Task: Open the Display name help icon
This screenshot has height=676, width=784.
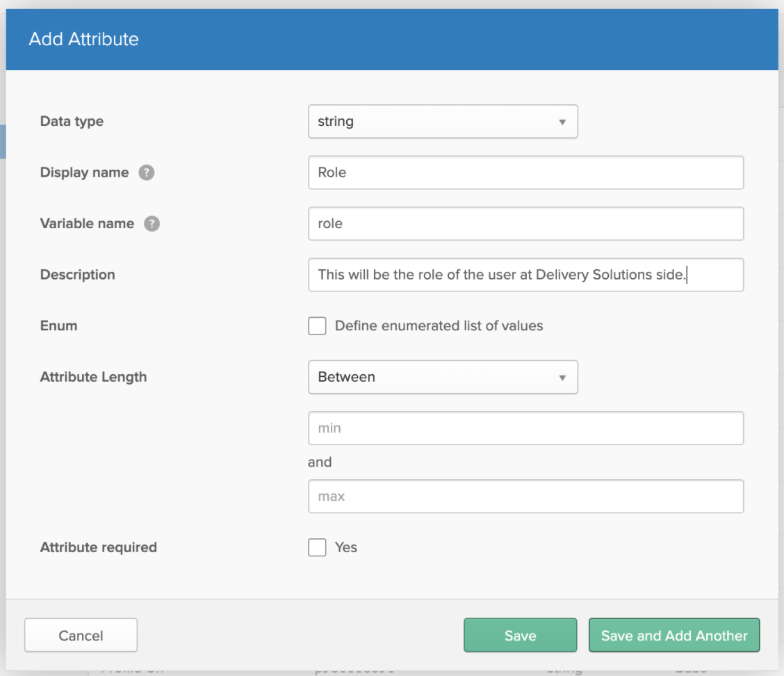Action: 147,172
